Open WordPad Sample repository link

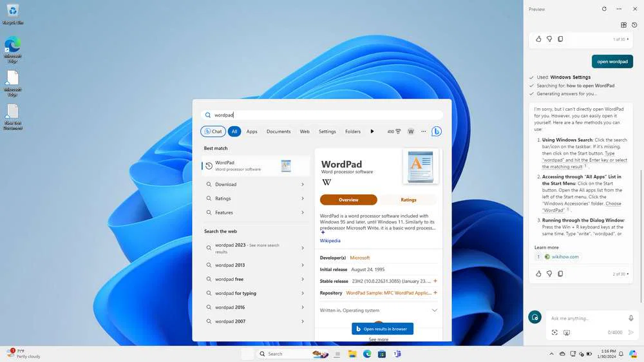coord(388,293)
